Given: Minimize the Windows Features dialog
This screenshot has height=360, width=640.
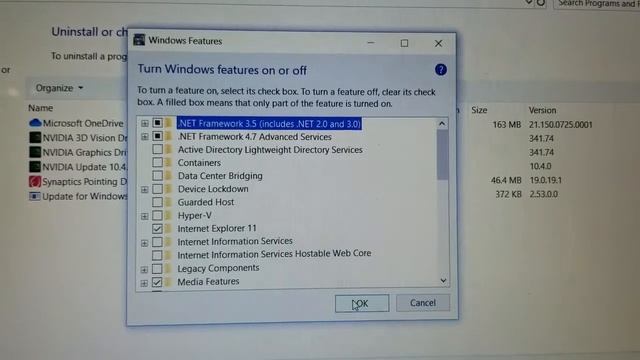Looking at the screenshot, I should point(371,42).
